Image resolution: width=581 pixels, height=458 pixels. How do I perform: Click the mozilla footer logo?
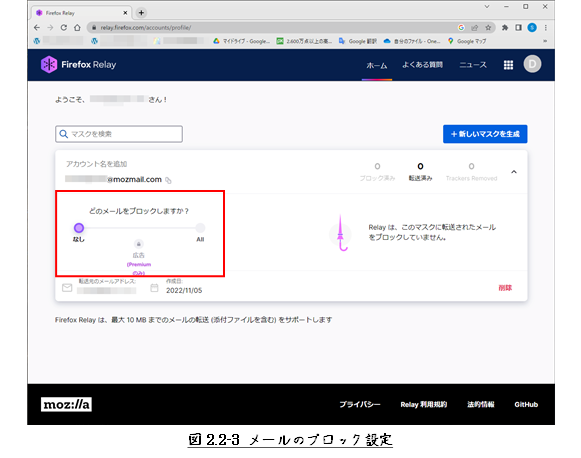[66, 404]
